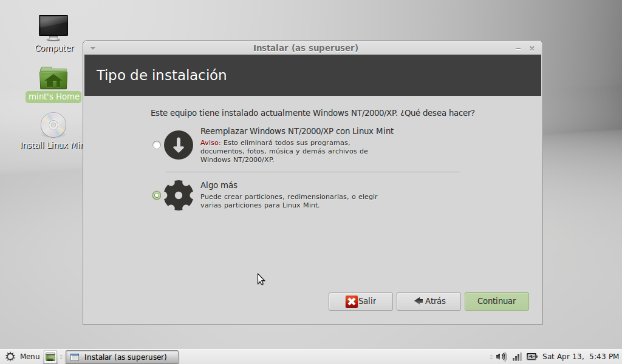Image resolution: width=622 pixels, height=364 pixels.
Task: Click the Reemplazar Windows NT/2000/XP con Linux Mint label
Action: pos(297,131)
